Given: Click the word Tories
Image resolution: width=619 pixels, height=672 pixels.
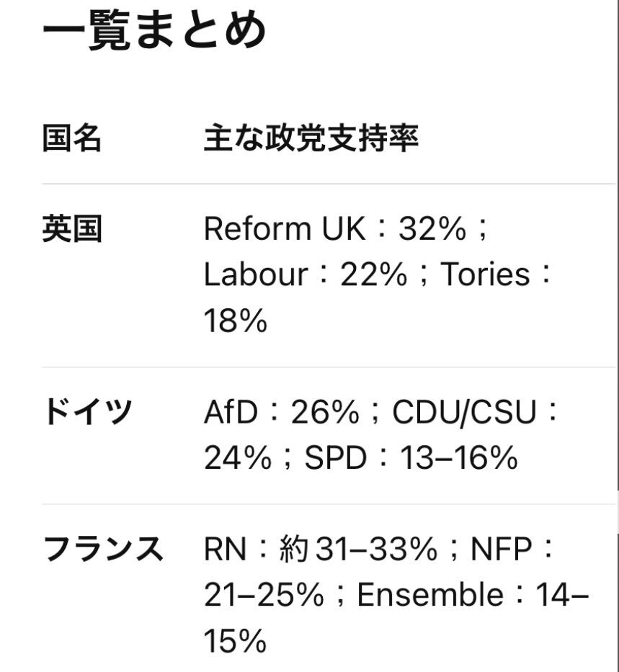Looking at the screenshot, I should [485, 275].
